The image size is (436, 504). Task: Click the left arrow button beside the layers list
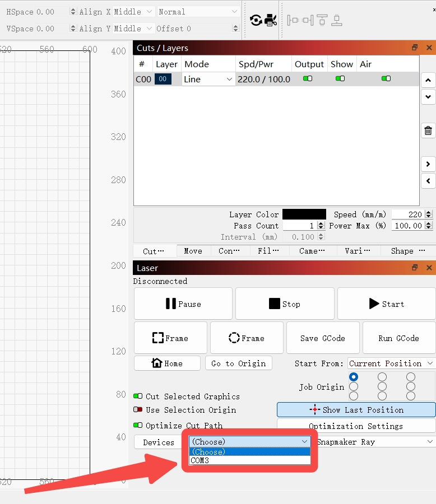(428, 181)
